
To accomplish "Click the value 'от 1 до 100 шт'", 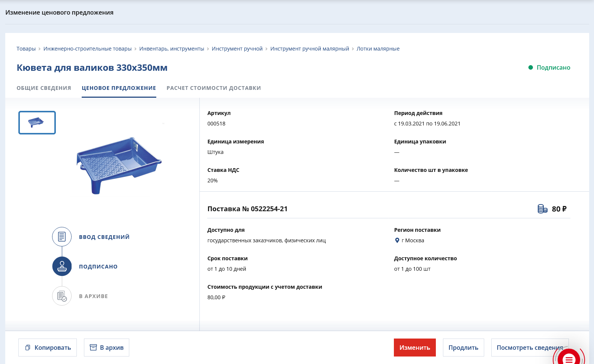I will 412,269.
